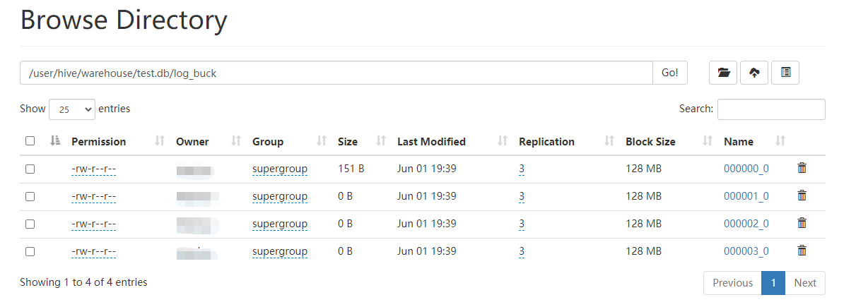Click the Permission column header text
The height and width of the screenshot is (307, 868).
point(99,141)
